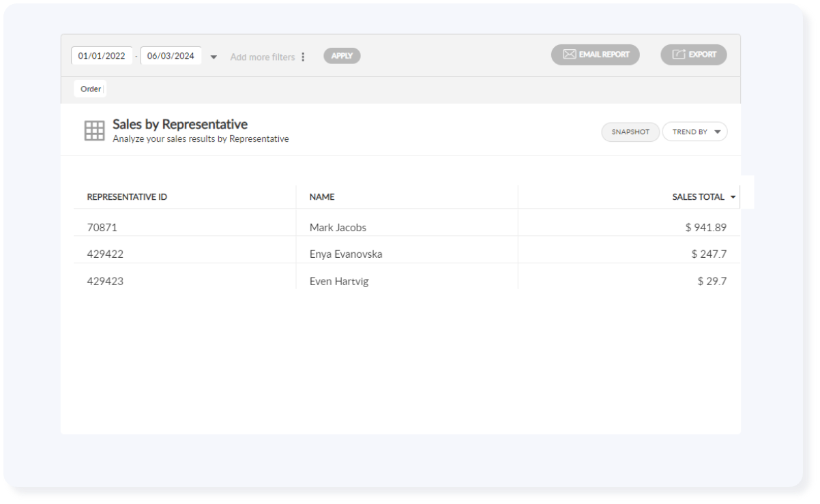The height and width of the screenshot is (504, 820).
Task: Select the Enya Evanovska name cell
Action: [345, 254]
